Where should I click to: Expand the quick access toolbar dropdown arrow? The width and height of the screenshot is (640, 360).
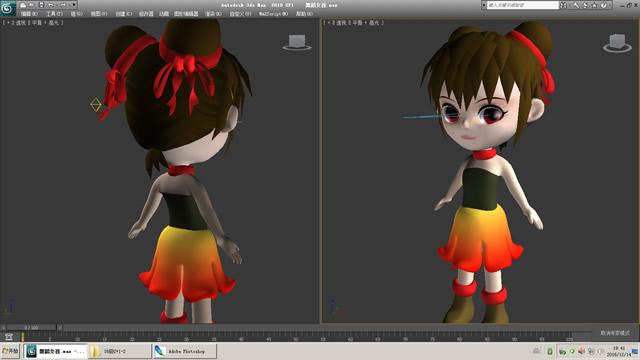click(x=73, y=5)
